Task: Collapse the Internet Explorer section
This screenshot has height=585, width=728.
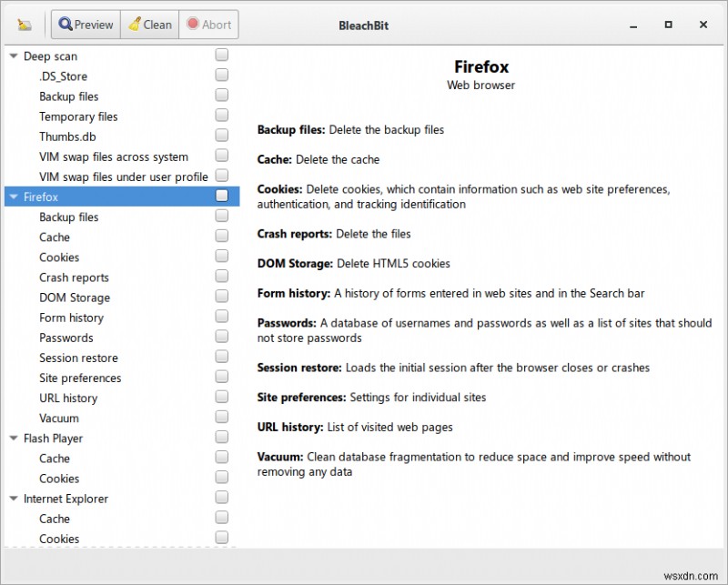Action: pyautogui.click(x=13, y=498)
